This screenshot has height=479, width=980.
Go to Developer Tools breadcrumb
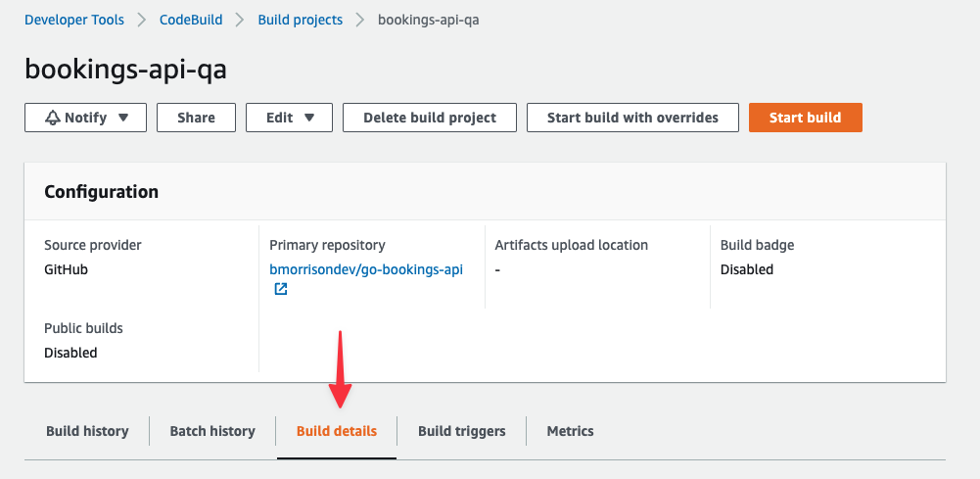click(x=74, y=20)
